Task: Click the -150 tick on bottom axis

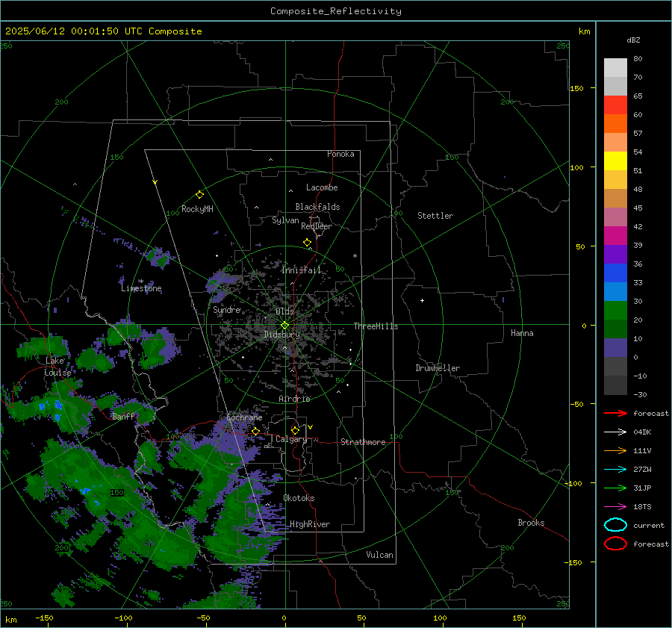Action: coord(44,618)
